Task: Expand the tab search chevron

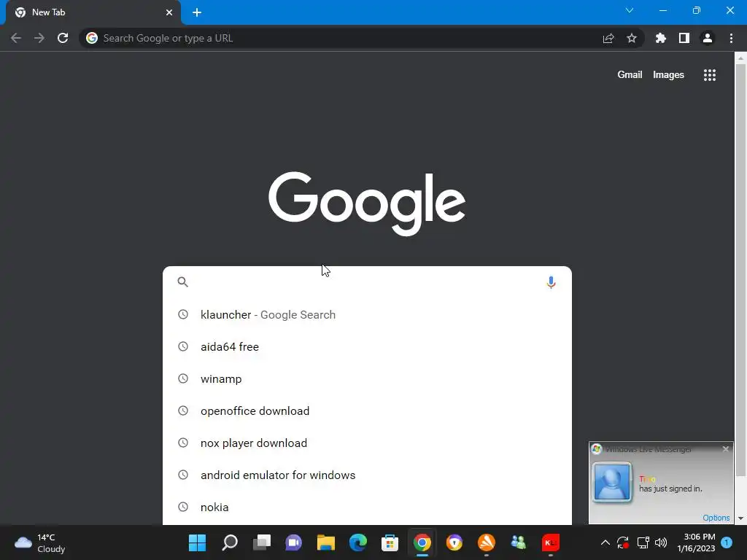Action: (630, 10)
